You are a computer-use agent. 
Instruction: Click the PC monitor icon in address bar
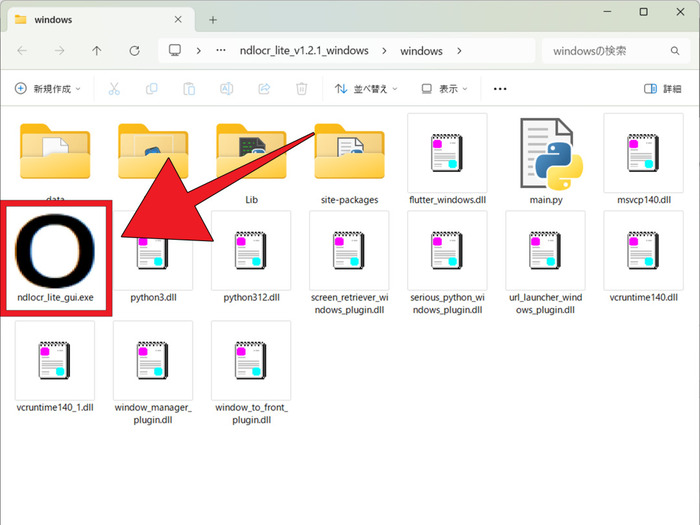(175, 50)
